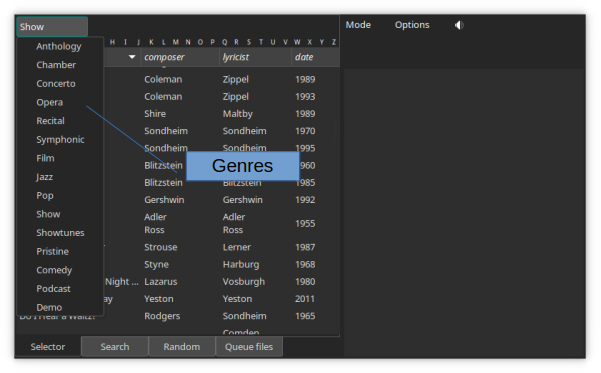Click composer Yeston
This screenshot has height=373, width=601.
tap(159, 299)
